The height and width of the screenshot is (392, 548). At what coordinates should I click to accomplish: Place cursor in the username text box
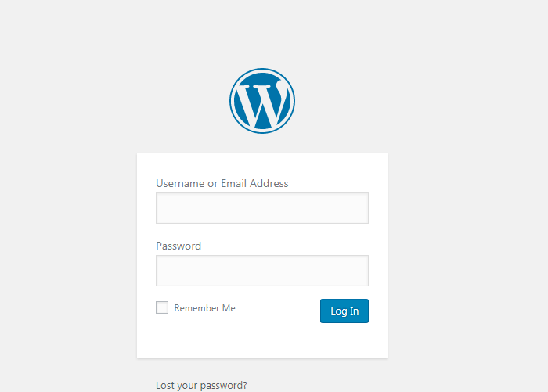pyautogui.click(x=262, y=208)
